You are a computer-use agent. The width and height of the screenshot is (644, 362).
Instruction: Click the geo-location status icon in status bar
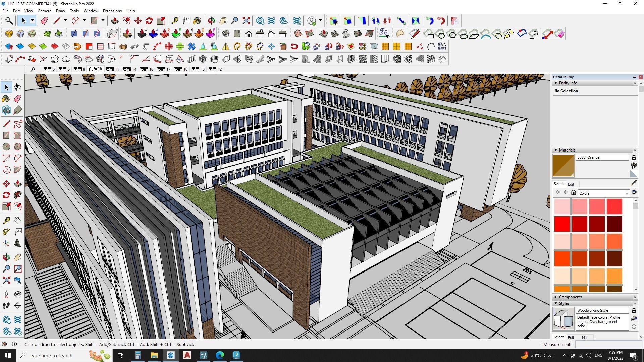(4, 344)
